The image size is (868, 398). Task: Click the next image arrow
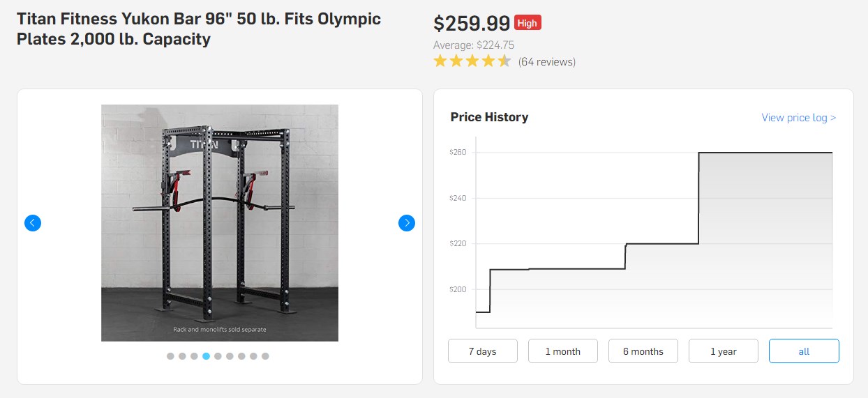(x=407, y=223)
